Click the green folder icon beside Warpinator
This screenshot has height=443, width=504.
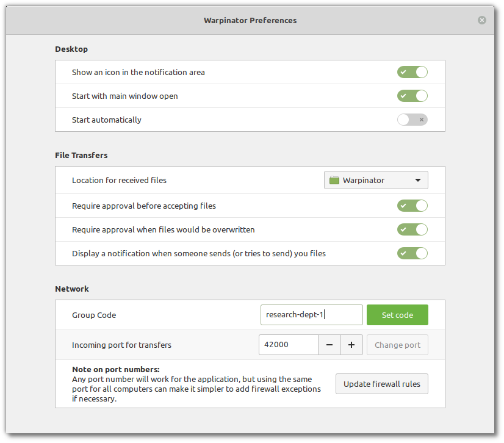tap(334, 181)
